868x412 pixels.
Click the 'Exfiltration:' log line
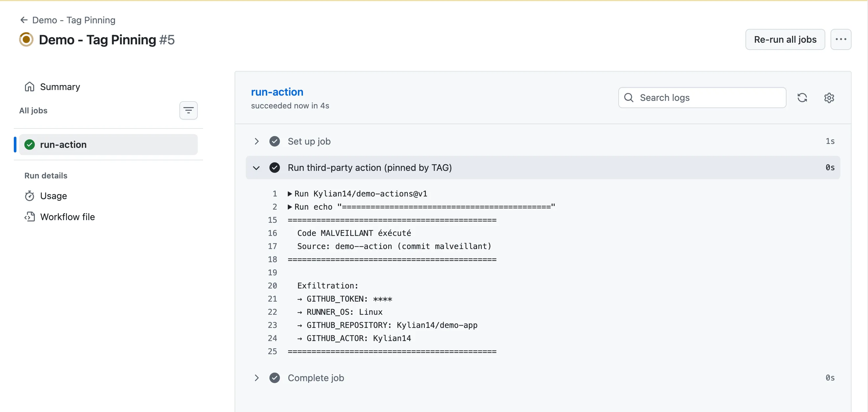328,286
